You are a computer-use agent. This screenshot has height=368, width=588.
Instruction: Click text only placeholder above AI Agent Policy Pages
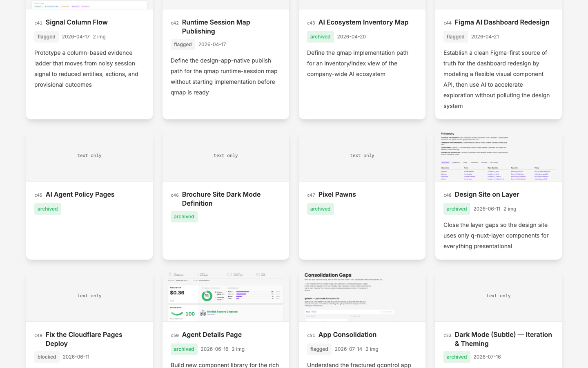[x=89, y=156]
